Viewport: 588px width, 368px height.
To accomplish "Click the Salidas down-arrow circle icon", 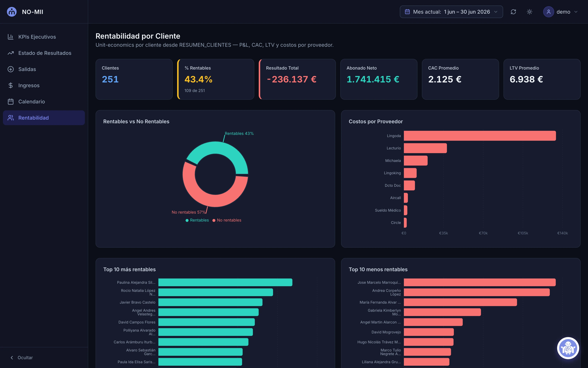I will (10, 69).
